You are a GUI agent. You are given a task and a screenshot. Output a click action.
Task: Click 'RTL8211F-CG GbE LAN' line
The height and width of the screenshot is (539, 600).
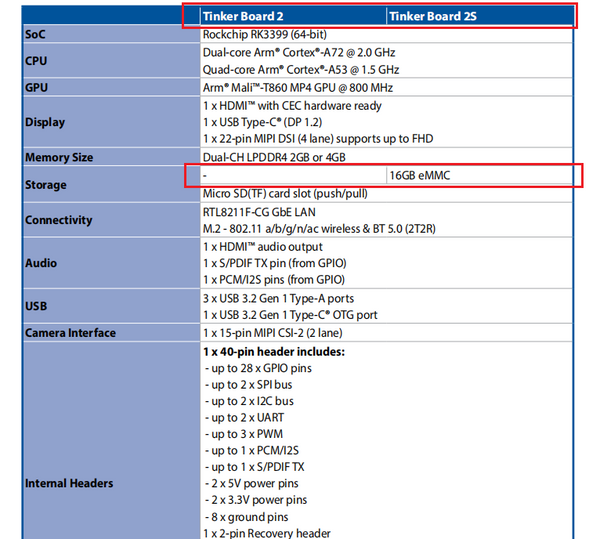[x=259, y=212]
